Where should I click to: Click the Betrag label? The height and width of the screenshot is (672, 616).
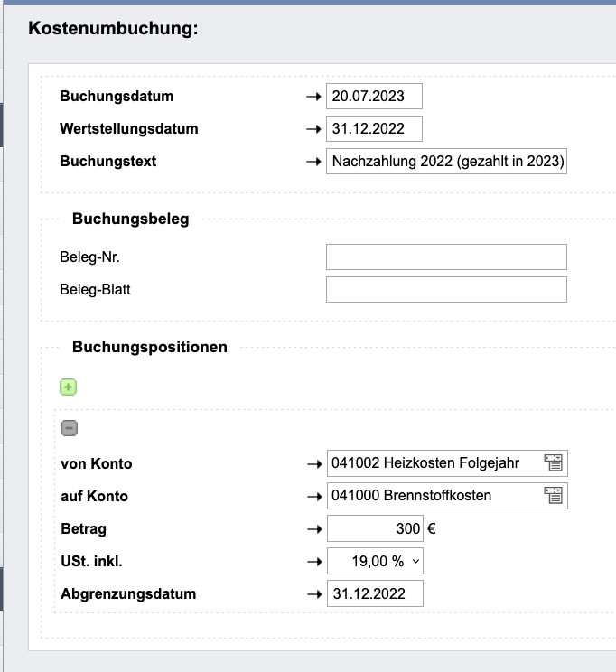pos(84,529)
